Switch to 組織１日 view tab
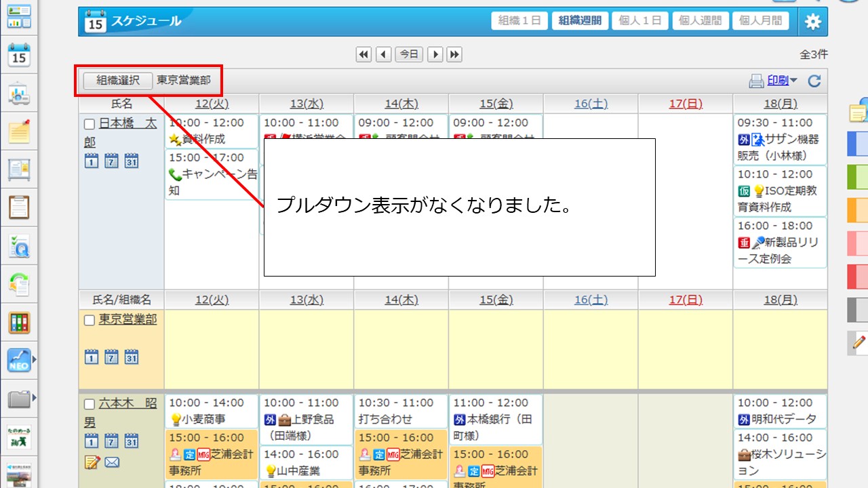 pyautogui.click(x=519, y=20)
